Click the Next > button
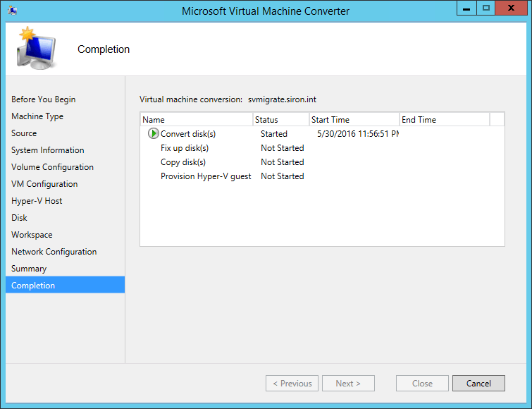Screen dimensions: 532x409 [348, 383]
